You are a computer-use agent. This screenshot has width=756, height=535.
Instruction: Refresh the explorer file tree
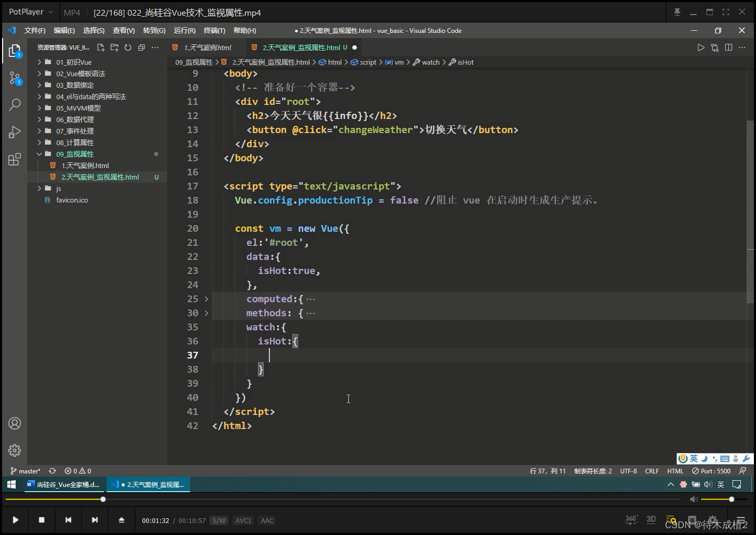[x=128, y=47]
